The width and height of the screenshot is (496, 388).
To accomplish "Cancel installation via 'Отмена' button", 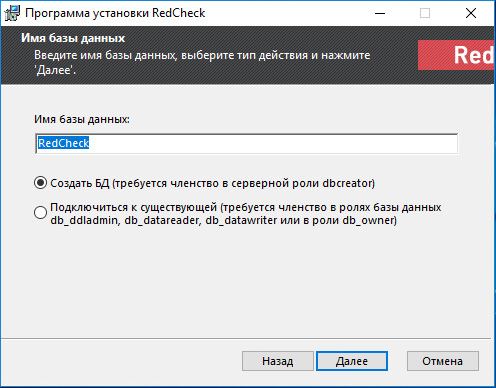I will click(443, 361).
